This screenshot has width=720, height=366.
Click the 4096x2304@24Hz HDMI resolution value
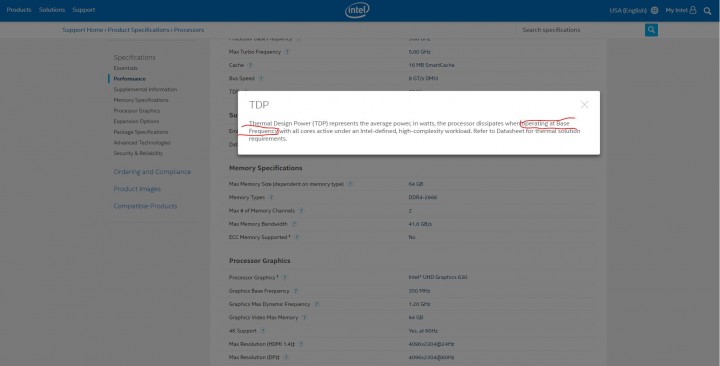[431, 344]
